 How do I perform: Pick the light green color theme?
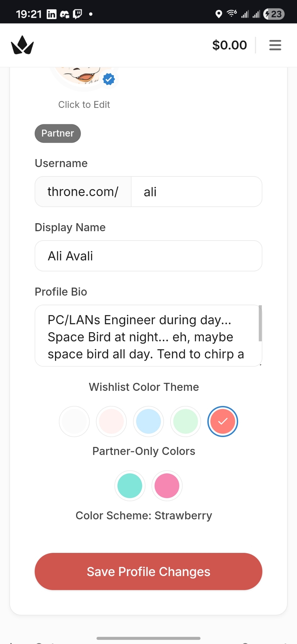(186, 421)
